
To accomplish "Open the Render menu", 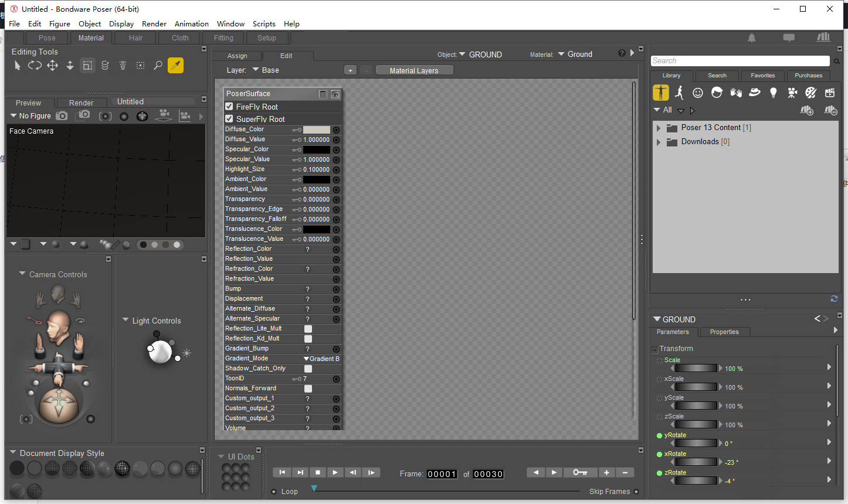I will point(154,24).
